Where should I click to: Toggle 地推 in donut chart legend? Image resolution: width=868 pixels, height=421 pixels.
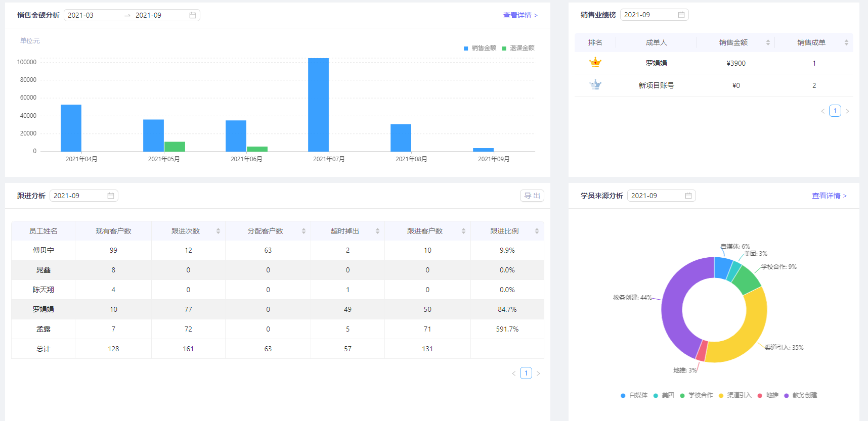pos(768,395)
